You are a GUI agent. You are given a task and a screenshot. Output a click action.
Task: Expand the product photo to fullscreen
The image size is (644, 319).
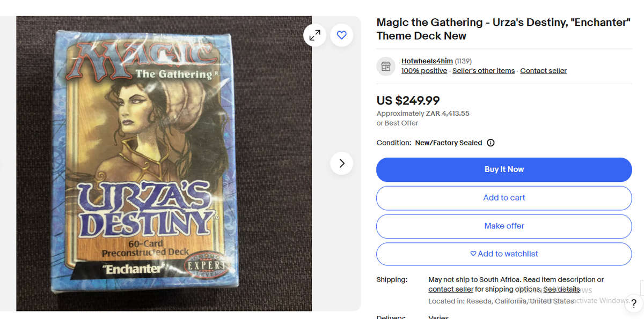(x=314, y=35)
